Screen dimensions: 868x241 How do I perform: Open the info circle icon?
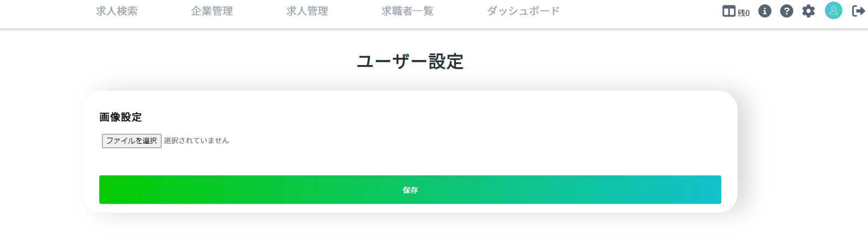[x=765, y=11]
